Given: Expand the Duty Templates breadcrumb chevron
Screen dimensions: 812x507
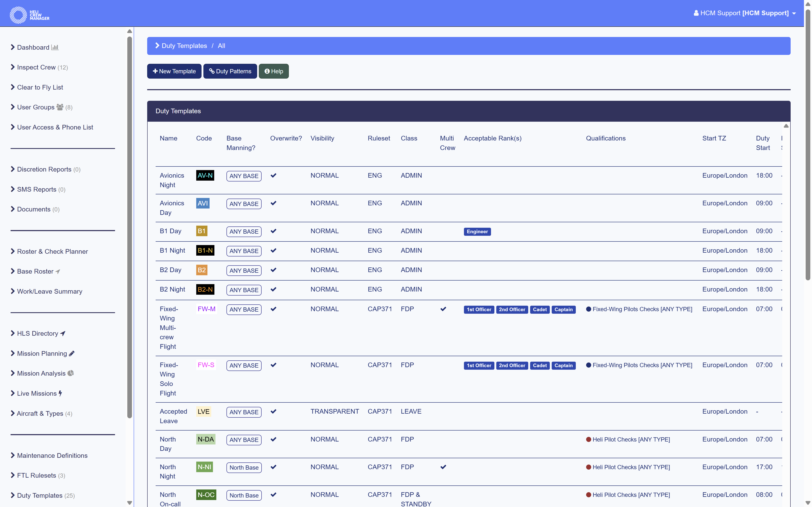Looking at the screenshot, I should click(x=157, y=46).
